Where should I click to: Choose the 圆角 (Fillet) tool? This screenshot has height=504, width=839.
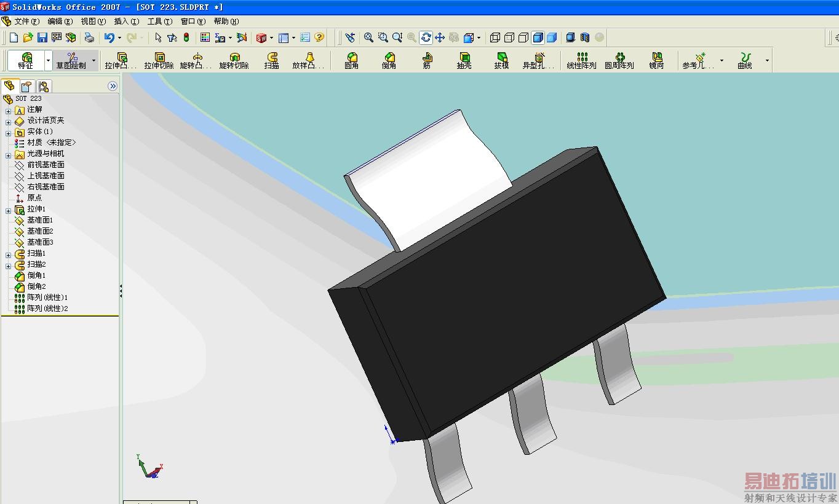pos(352,60)
